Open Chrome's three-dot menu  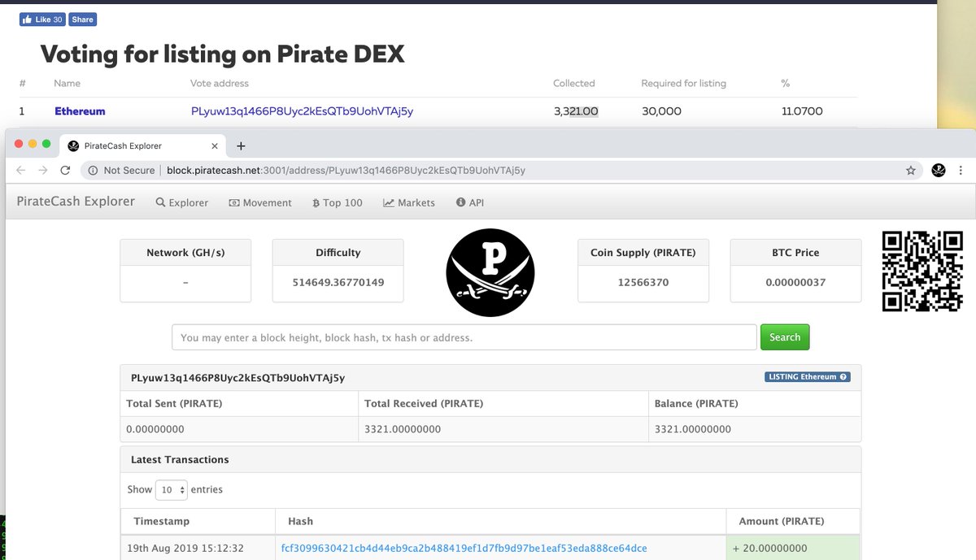click(961, 171)
